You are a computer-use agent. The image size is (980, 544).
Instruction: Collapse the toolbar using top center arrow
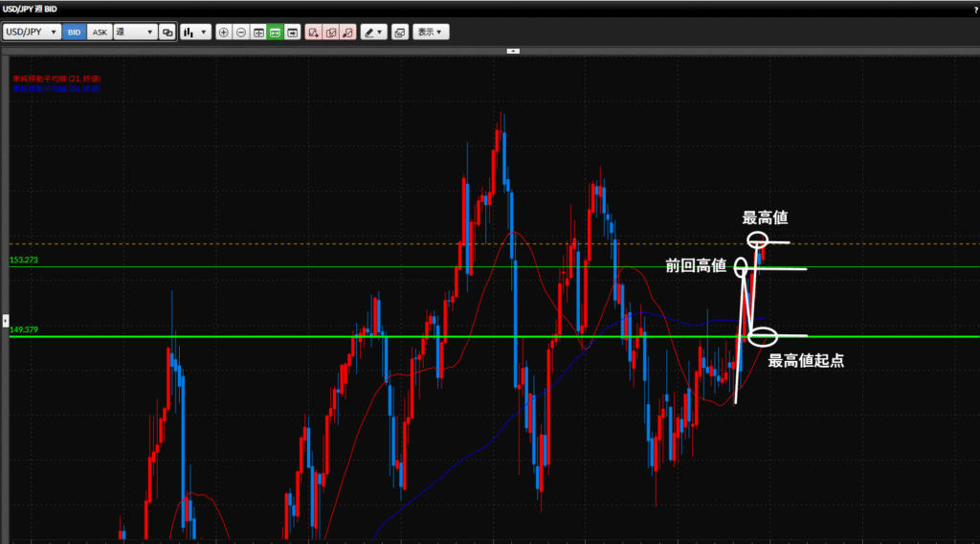513,50
